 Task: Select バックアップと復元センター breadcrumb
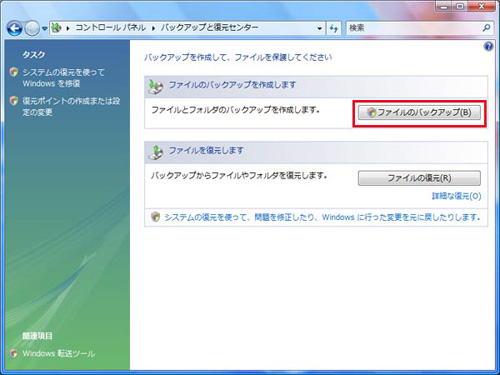point(210,28)
